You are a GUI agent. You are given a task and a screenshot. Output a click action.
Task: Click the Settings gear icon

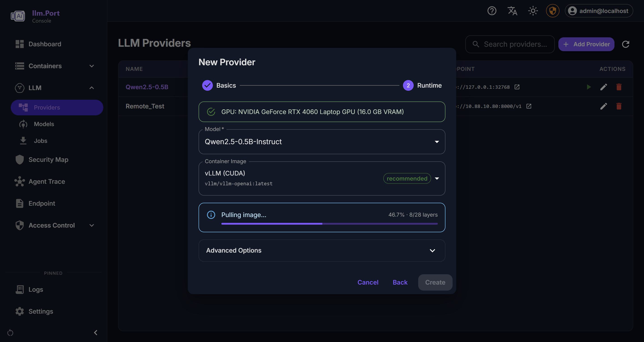click(x=19, y=311)
